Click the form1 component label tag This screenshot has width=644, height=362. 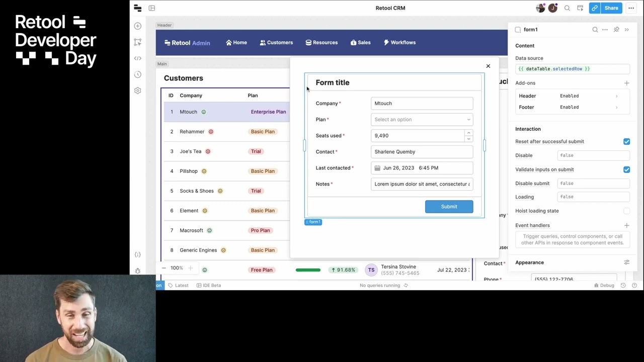[313, 222]
